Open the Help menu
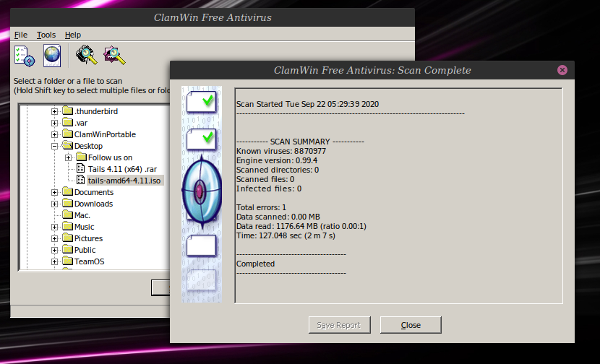Image resolution: width=600 pixels, height=364 pixels. pyautogui.click(x=73, y=35)
